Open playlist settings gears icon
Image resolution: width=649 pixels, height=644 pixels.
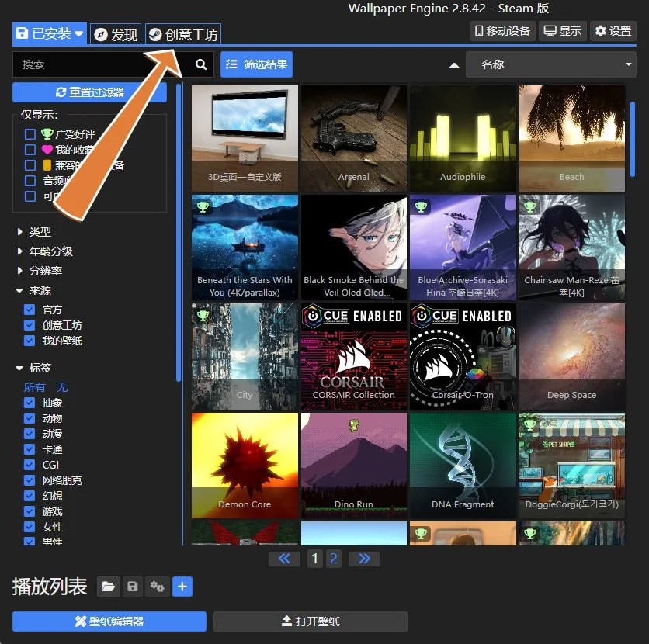click(157, 587)
